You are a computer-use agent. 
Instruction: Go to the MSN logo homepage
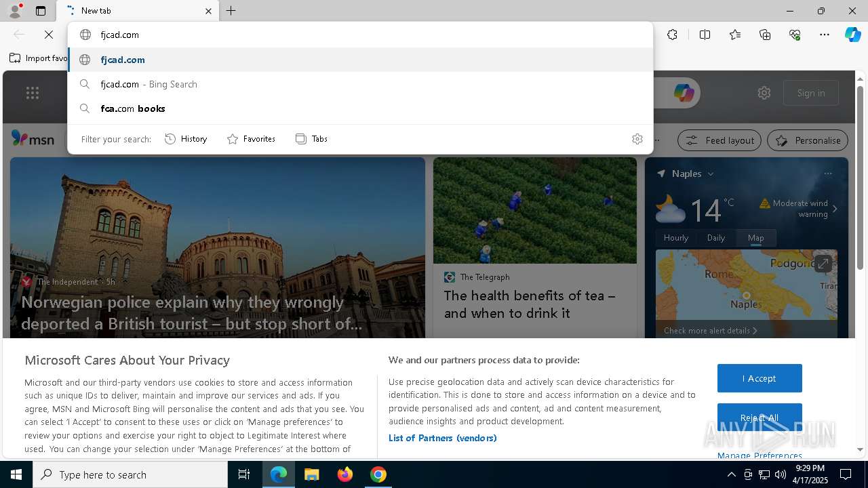click(33, 139)
